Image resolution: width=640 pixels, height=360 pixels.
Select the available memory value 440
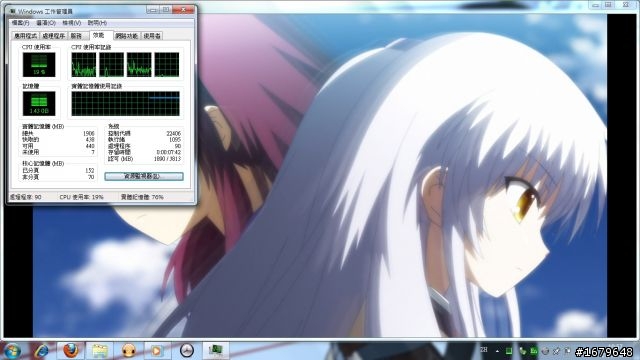90,146
